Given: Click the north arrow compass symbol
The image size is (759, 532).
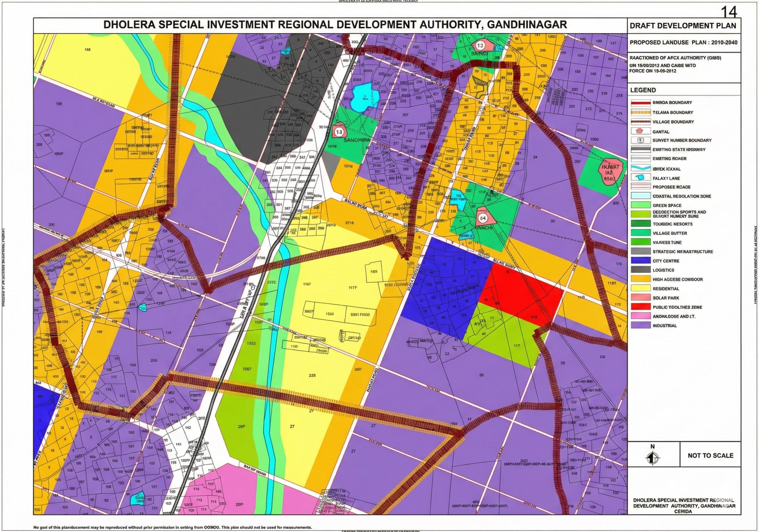Looking at the screenshot, I should [x=652, y=458].
